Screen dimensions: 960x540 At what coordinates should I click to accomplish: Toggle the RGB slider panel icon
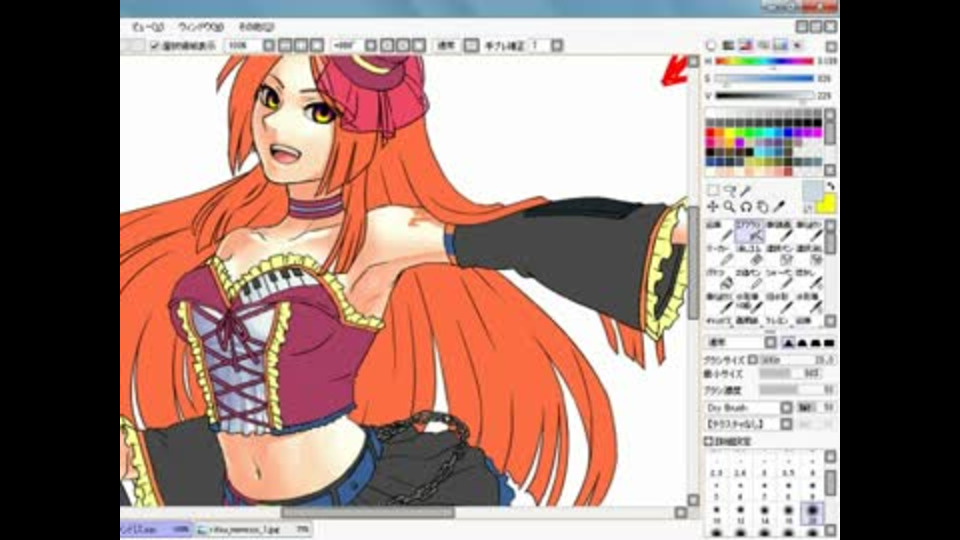728,45
